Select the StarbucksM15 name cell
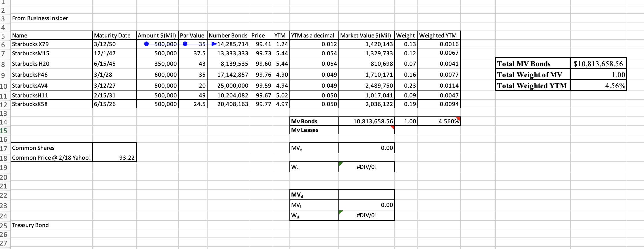Screen dimensions: 644x249 (x=52, y=53)
